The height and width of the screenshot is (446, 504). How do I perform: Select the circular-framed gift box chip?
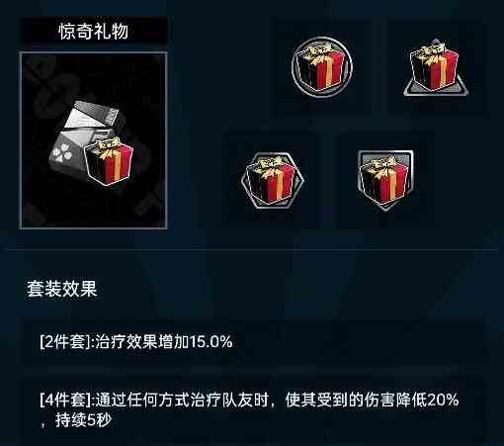(x=322, y=67)
